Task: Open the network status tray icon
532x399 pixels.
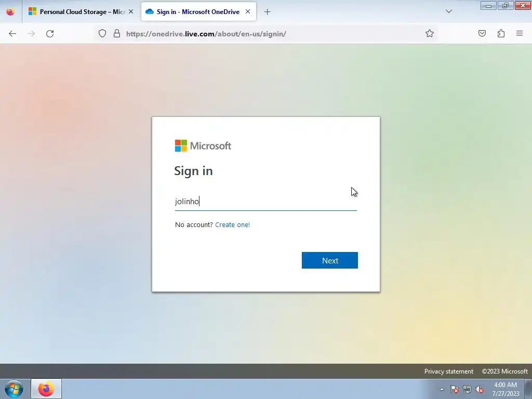Action: click(467, 389)
